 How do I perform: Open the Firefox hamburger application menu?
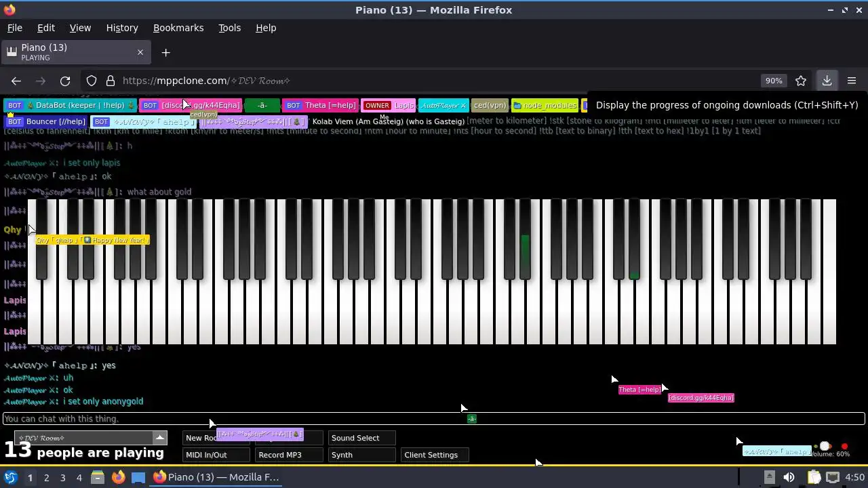(x=852, y=81)
